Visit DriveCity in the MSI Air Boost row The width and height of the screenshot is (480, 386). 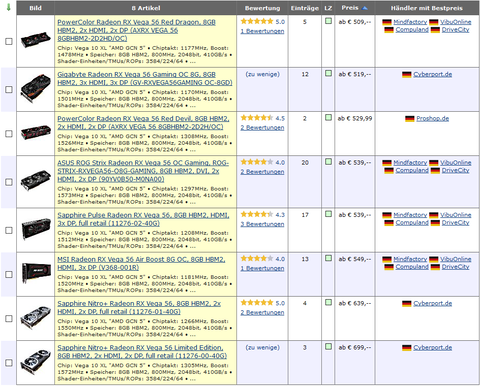[456, 267]
